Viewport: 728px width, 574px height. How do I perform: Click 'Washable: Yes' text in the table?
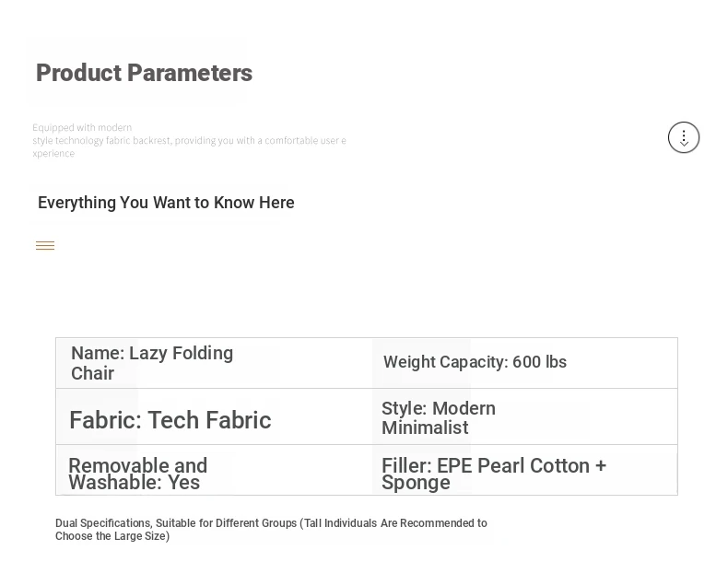[x=135, y=483]
